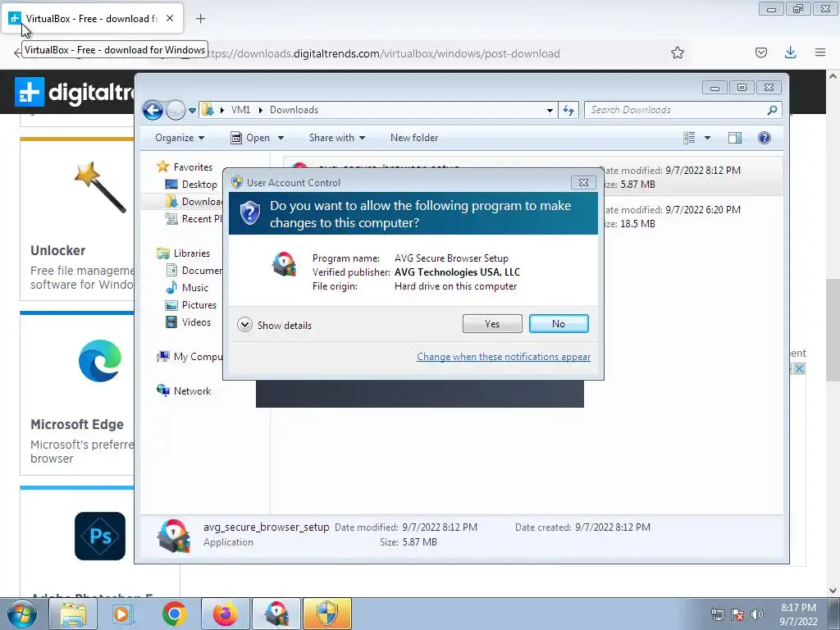Screen dimensions: 840x630
Task: Expand the Open button dropdown arrow
Action: coord(281,138)
